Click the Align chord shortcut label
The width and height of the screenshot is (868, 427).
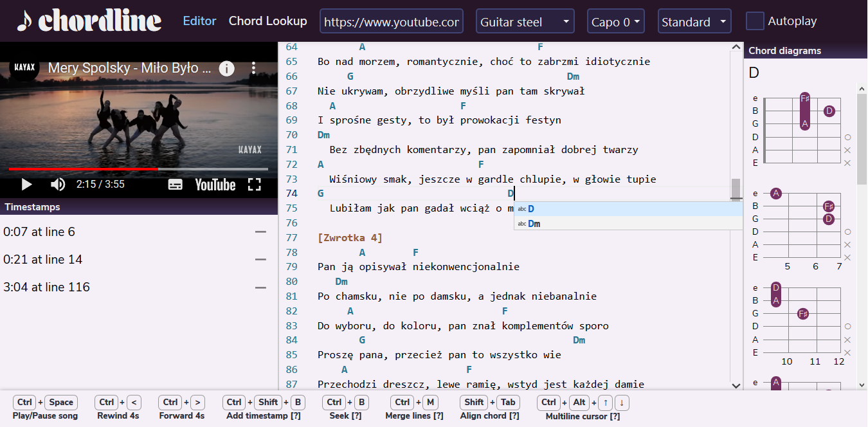[489, 416]
